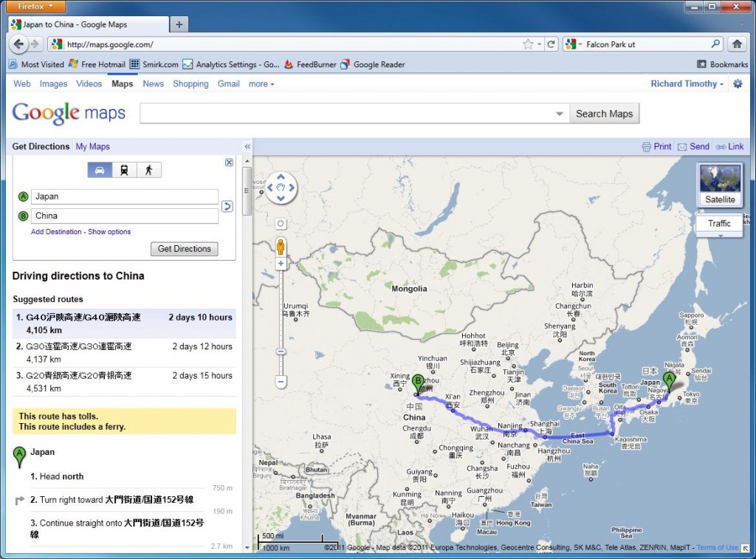
Task: Open the Terms of Use link
Action: [717, 547]
